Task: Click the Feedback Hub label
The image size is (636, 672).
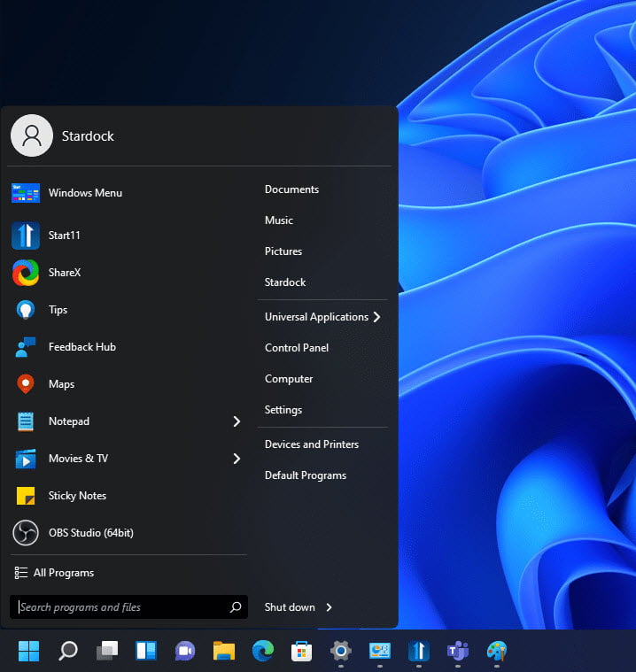Action: [x=82, y=347]
